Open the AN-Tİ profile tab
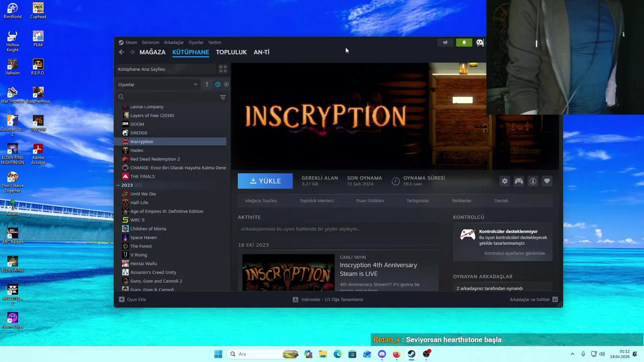 pos(262,52)
